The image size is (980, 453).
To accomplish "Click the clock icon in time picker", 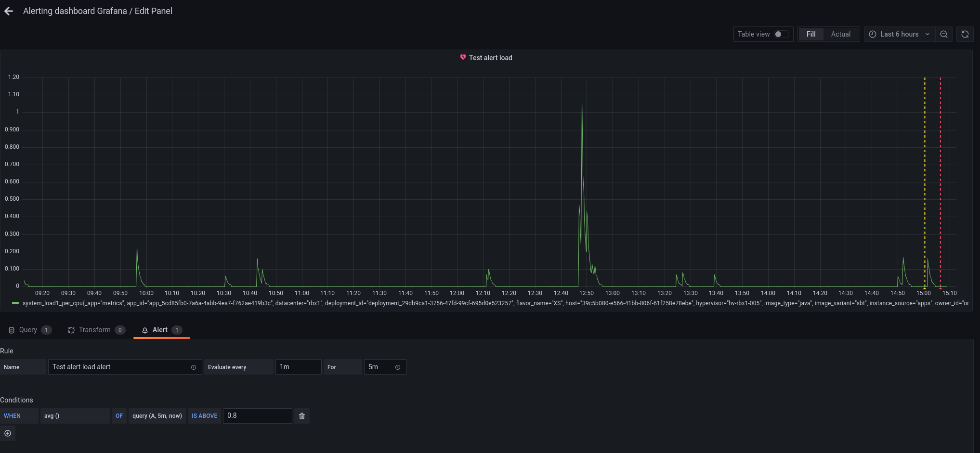I will tap(873, 34).
